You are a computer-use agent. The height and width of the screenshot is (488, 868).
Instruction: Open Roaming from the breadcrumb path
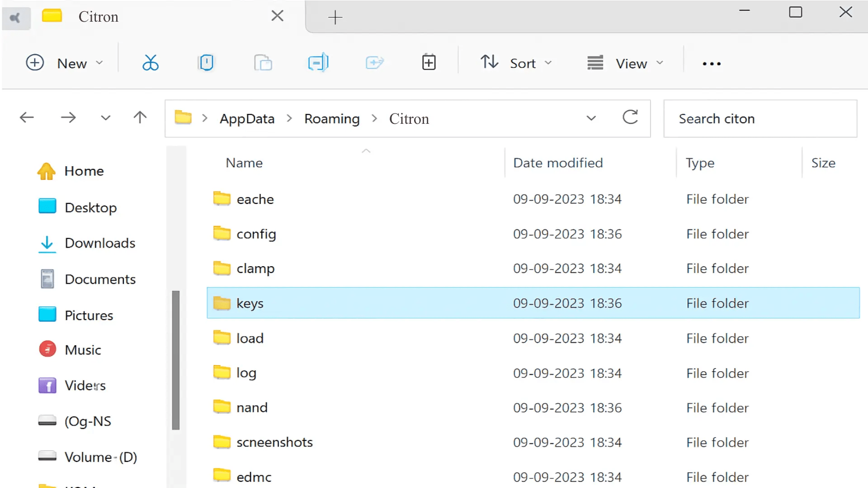pos(332,118)
